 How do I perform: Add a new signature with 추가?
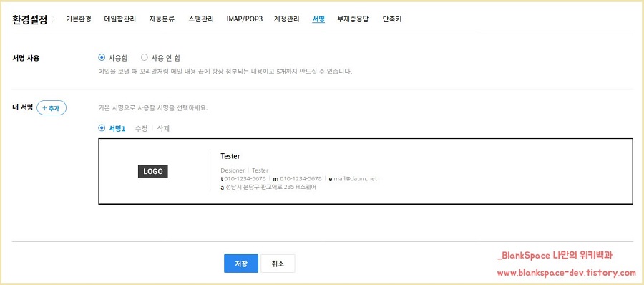pos(52,108)
